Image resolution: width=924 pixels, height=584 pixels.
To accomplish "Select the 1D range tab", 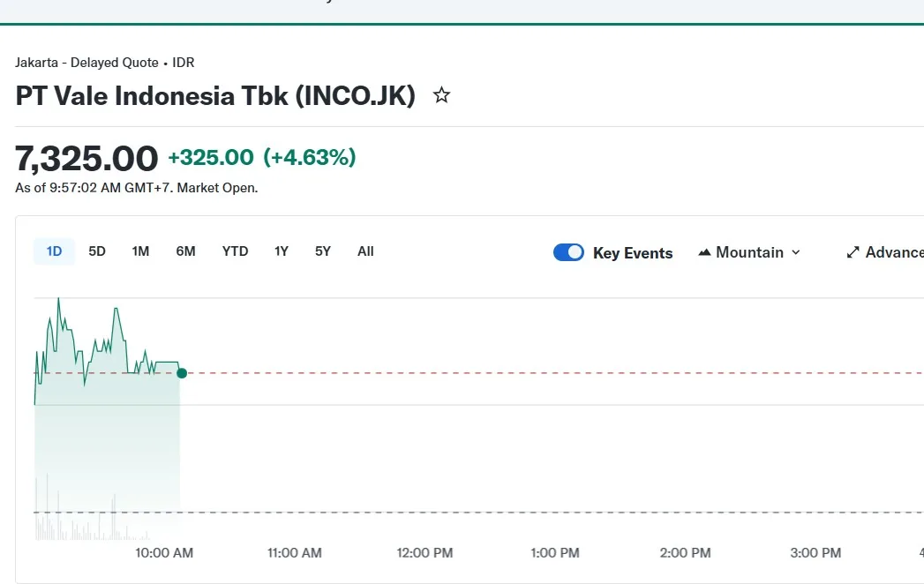I will click(54, 251).
